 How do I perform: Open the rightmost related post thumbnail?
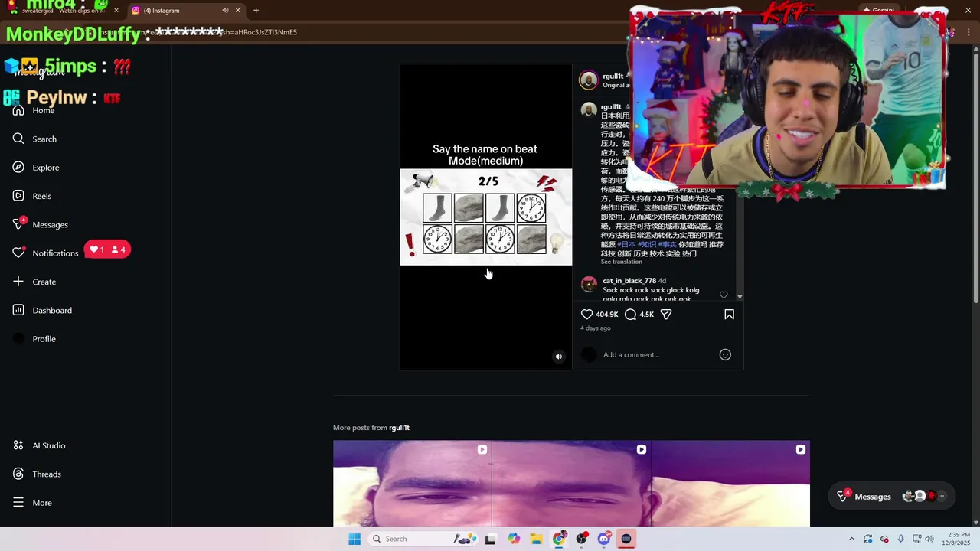(x=730, y=484)
